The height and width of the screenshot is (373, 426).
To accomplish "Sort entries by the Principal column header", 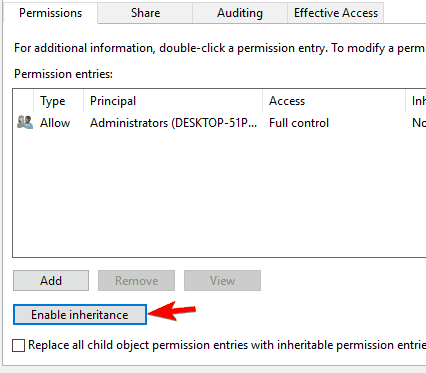I will [x=173, y=101].
